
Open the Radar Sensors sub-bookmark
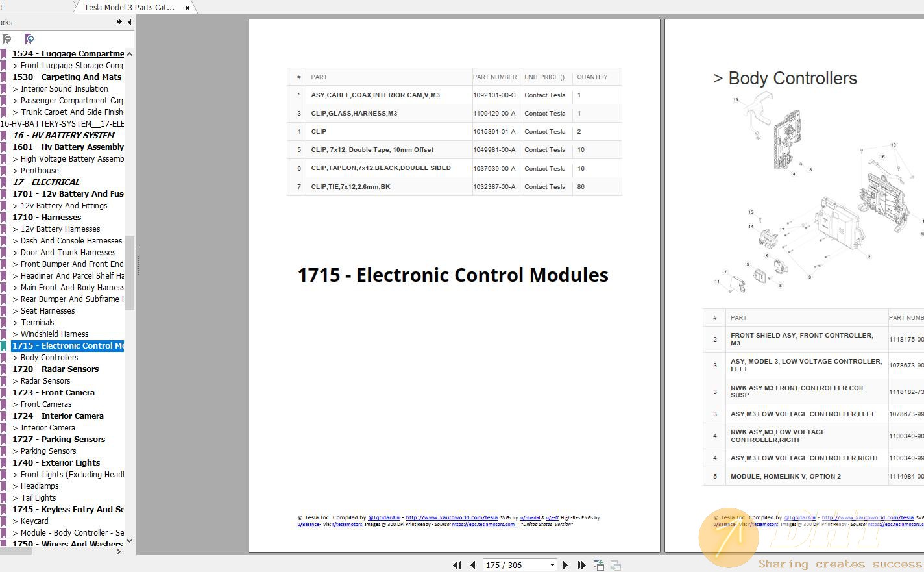click(42, 381)
